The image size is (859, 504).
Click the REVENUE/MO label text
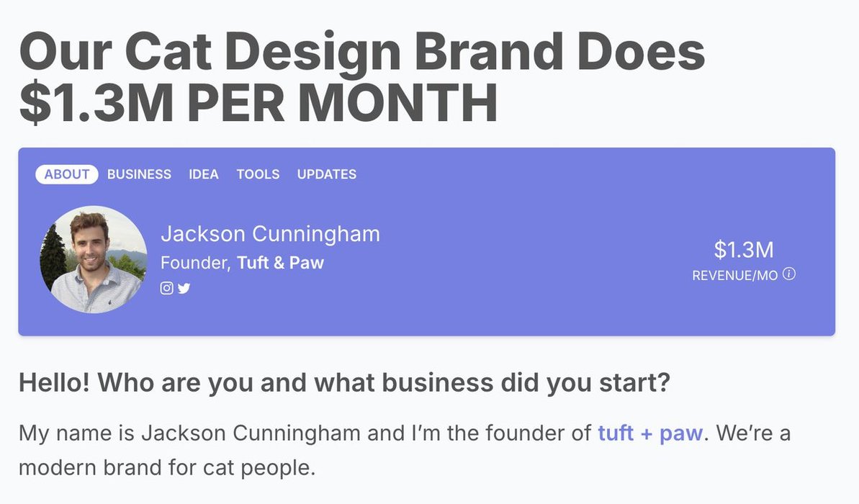tap(734, 275)
